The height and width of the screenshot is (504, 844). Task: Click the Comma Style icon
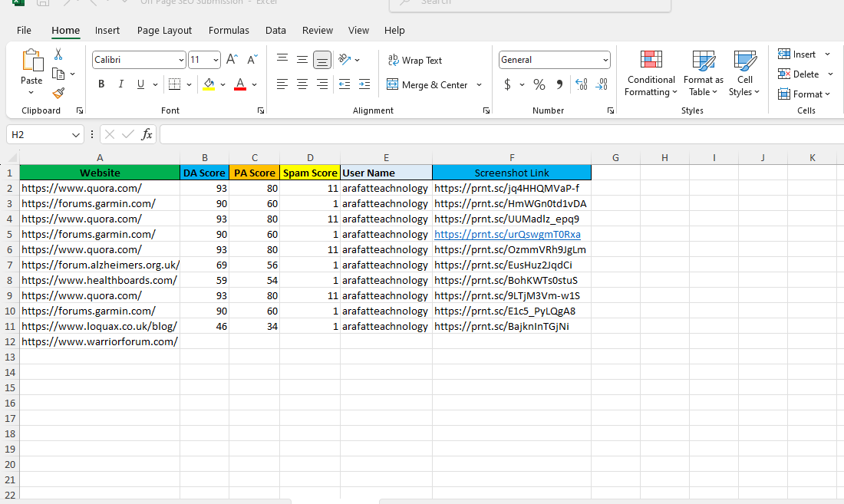click(559, 84)
